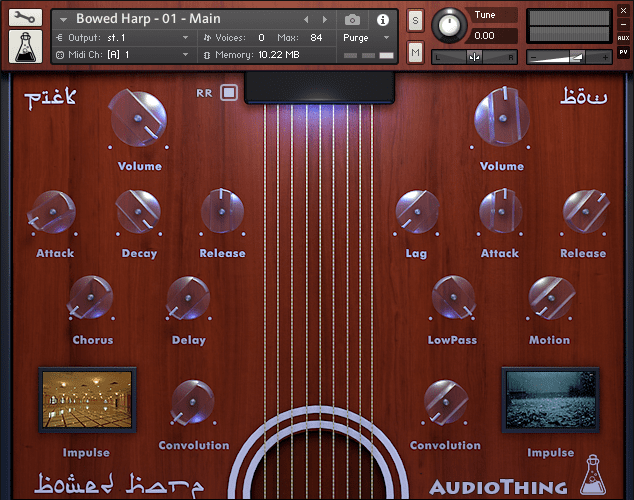The image size is (634, 500).
Task: Click the Bow Lag knob
Action: [417, 212]
